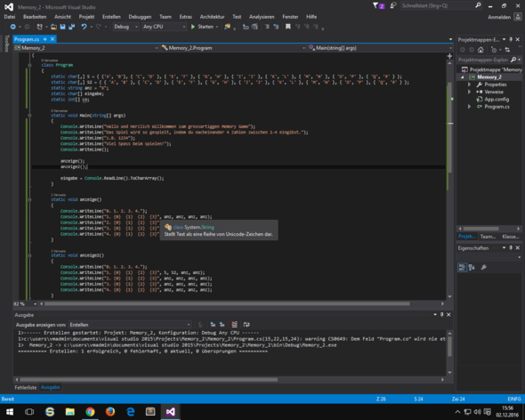525x420 pixels.
Task: Switch to the Team Explorer tab
Action: tap(488, 237)
